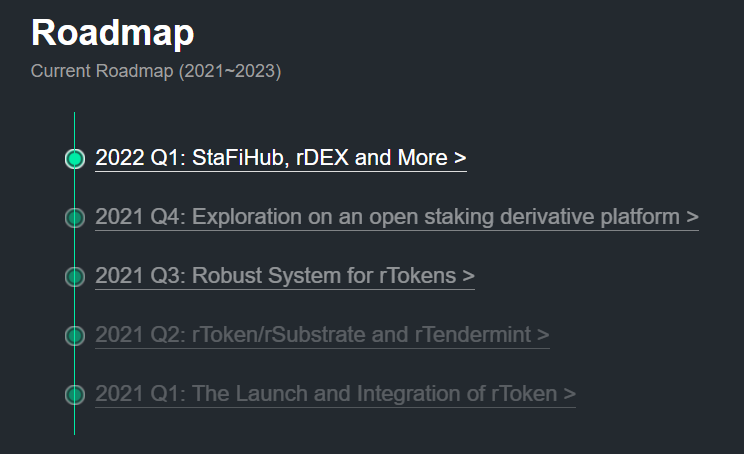Image resolution: width=744 pixels, height=454 pixels.
Task: Click the '>' chevron after 'derivative platform'
Action: click(x=692, y=217)
